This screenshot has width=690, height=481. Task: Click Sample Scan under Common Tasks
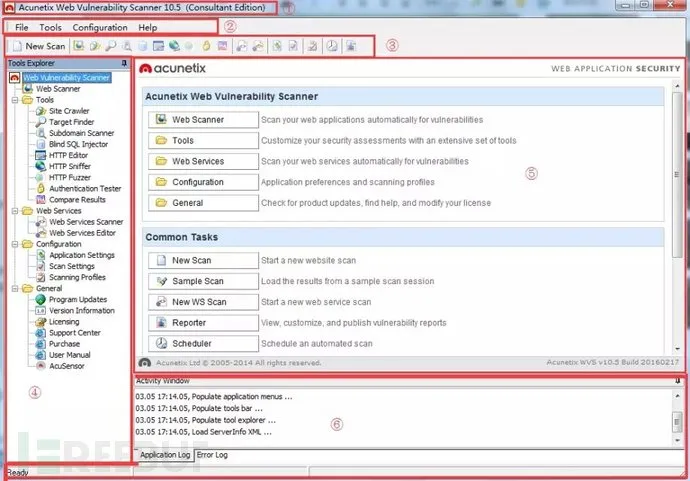point(203,281)
